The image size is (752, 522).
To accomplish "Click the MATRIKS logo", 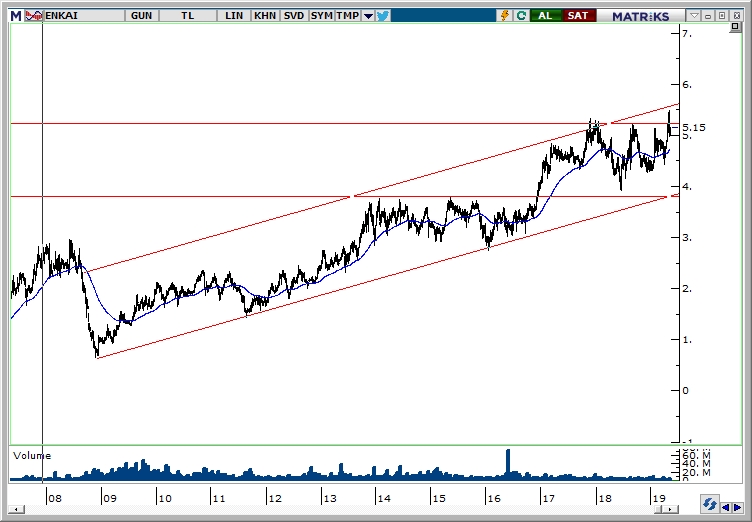I will 641,16.
